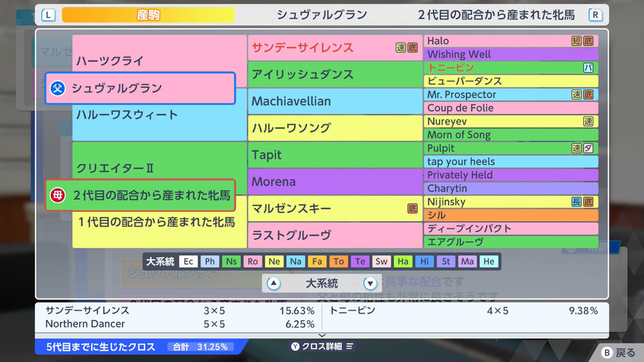The width and height of the screenshot is (644, 362).
Task: Click the list icon after クロス詳細
Action: coord(349,346)
